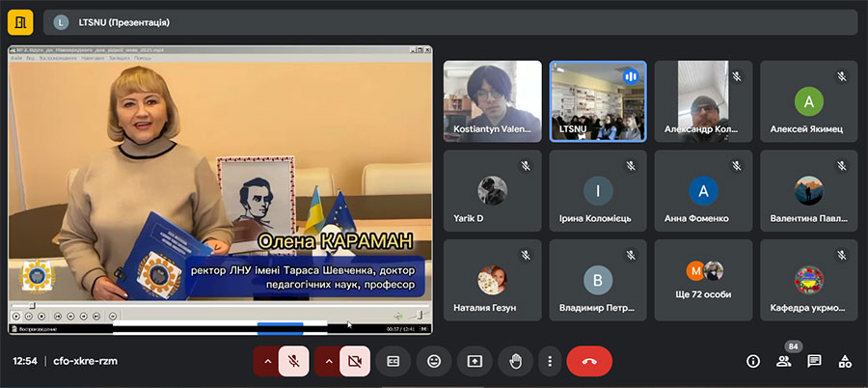
Task: Click the stop button in media player
Action: click(x=41, y=317)
